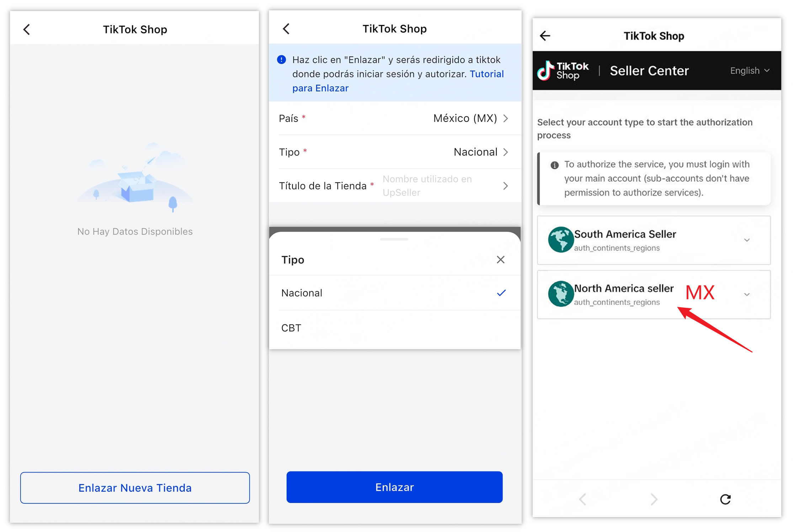Screen dimensions: 793x532
Task: Navigate browser forward in bottom bar
Action: click(x=654, y=499)
